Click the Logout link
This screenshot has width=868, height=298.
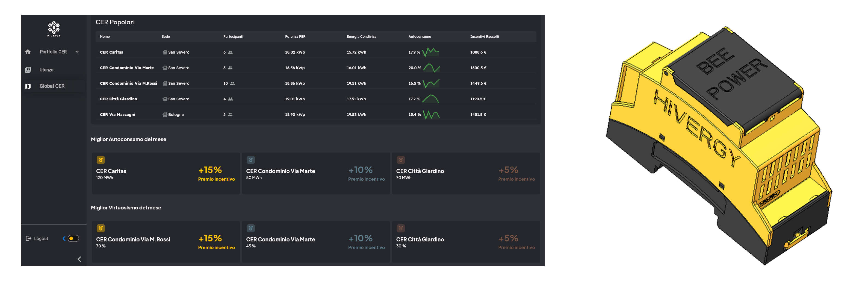pos(41,238)
